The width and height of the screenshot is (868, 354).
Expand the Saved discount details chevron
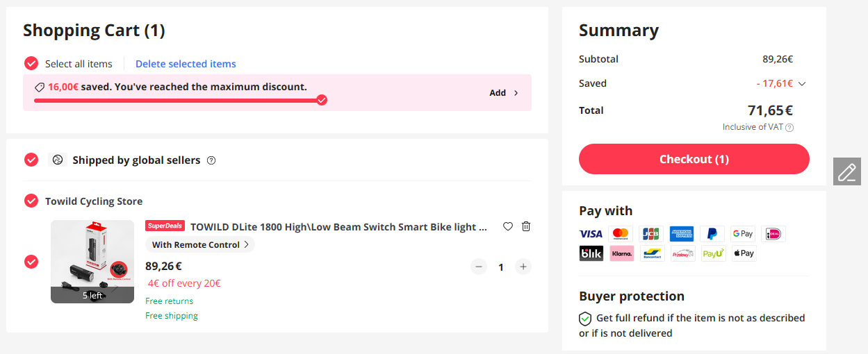click(802, 84)
